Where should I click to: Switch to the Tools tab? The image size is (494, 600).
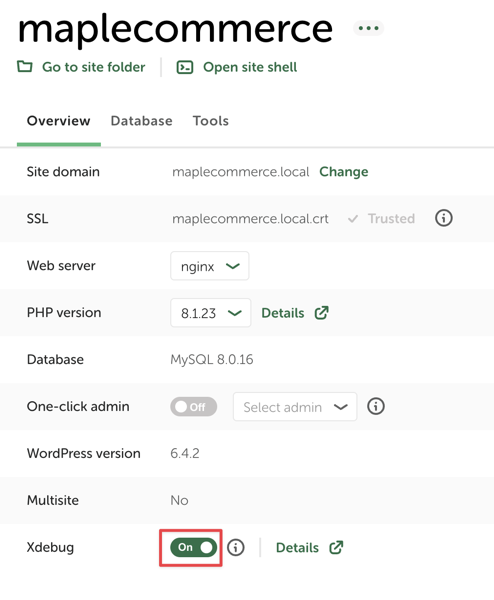(211, 121)
